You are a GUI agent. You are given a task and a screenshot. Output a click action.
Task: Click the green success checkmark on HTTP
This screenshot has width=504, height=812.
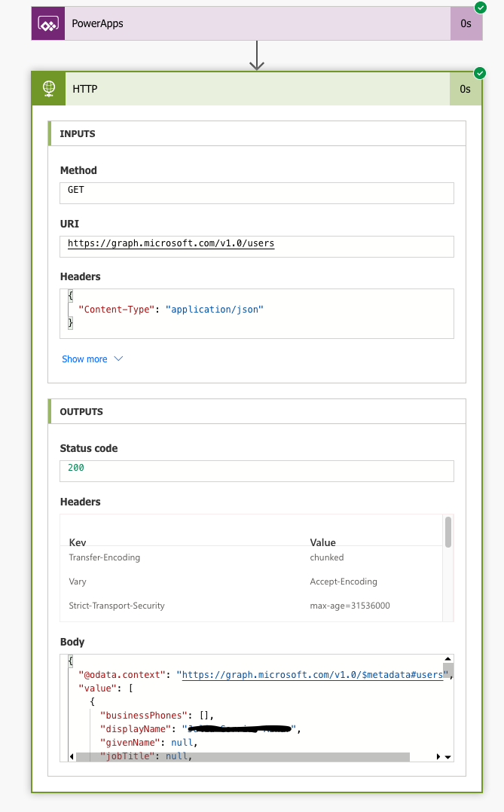[x=480, y=73]
